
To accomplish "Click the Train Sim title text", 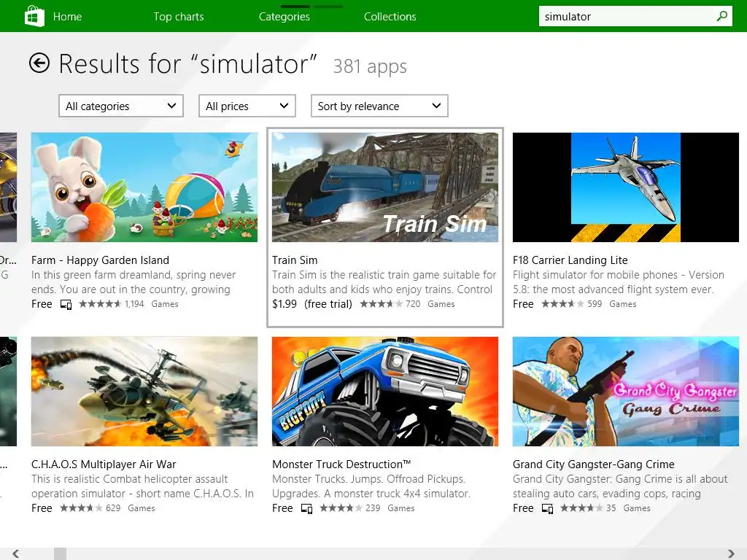I will (295, 260).
